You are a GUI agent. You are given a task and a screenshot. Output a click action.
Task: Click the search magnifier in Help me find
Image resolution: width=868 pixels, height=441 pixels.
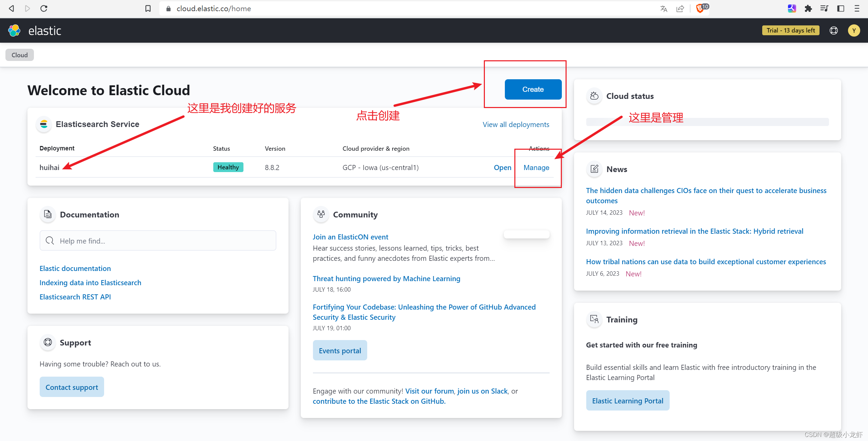[50, 241]
